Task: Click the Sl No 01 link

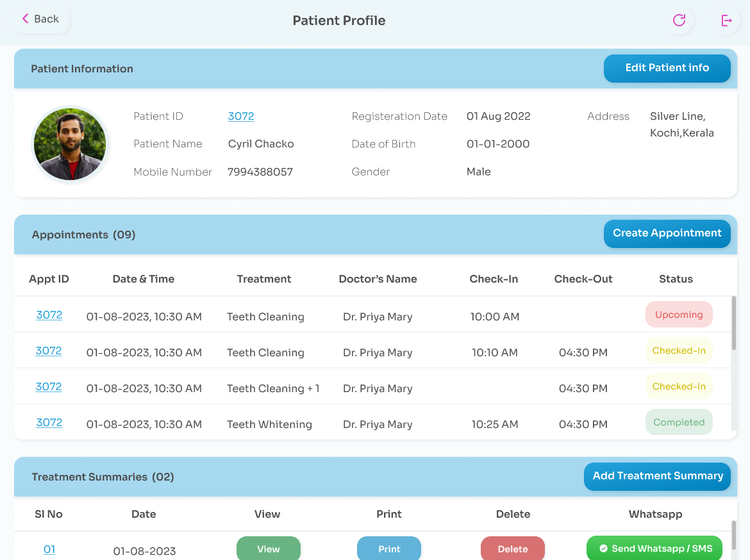Action: (x=49, y=550)
